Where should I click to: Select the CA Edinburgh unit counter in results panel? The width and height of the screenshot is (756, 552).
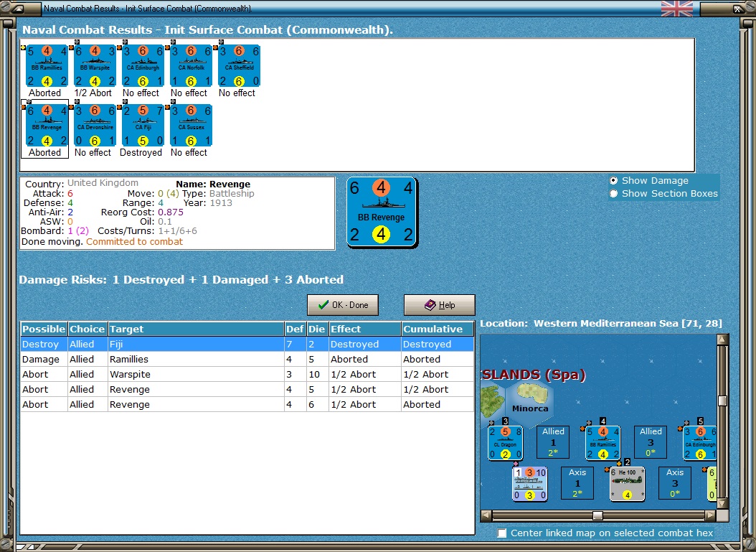point(143,66)
